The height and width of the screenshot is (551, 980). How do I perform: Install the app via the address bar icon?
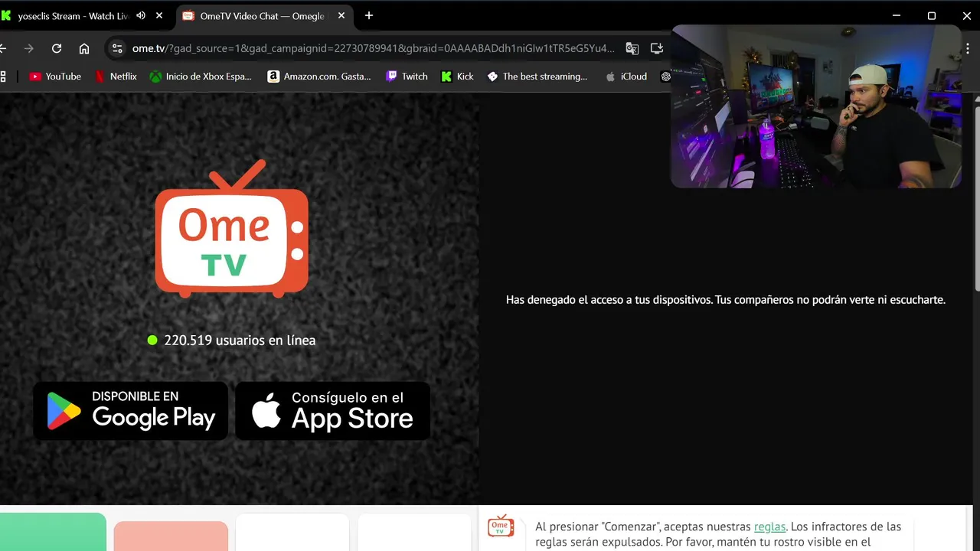657,48
